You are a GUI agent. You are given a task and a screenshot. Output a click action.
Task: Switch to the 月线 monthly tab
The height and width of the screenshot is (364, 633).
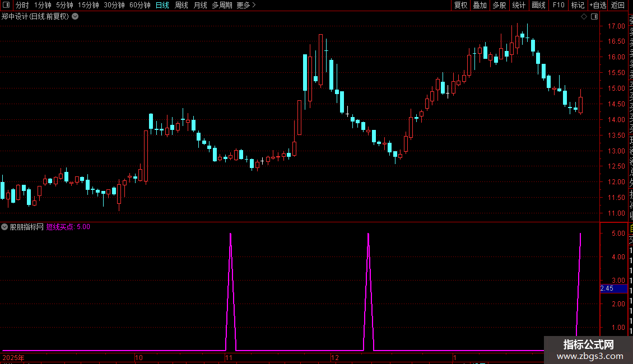pyautogui.click(x=200, y=5)
